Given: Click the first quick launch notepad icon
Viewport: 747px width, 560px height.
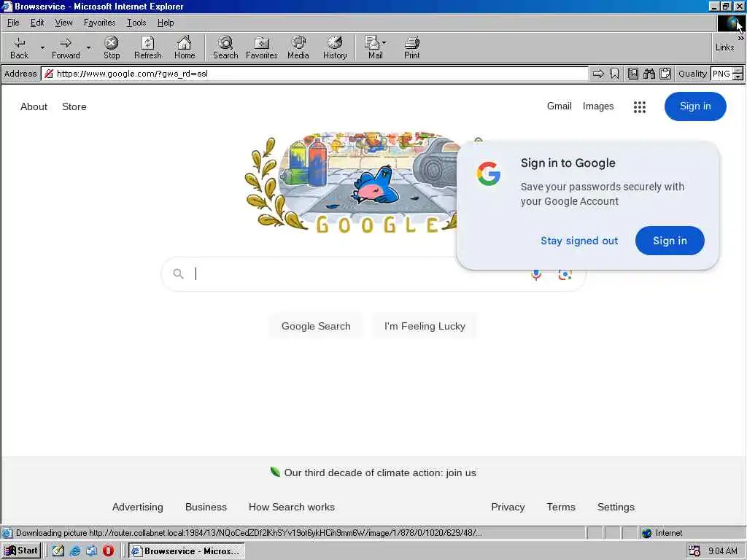Looking at the screenshot, I should click(x=58, y=551).
